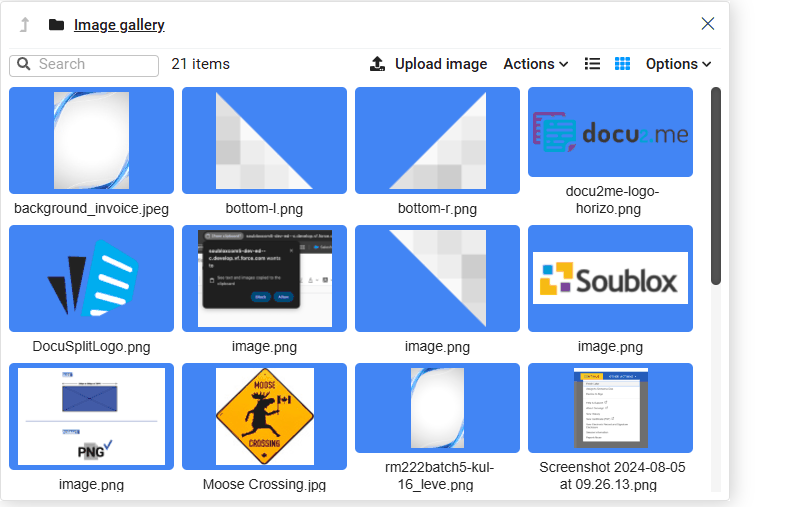
Task: Select DocuSplitLogo.png thumbnail
Action: (92, 278)
